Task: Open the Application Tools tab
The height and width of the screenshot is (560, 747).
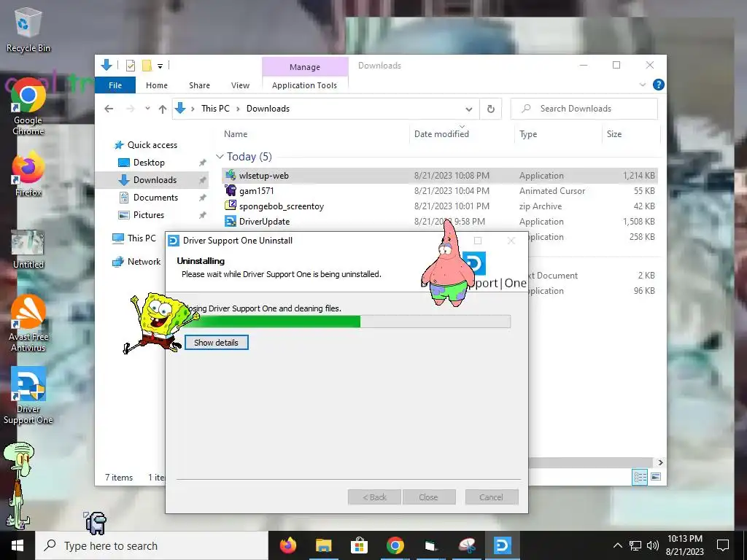Action: pyautogui.click(x=304, y=85)
